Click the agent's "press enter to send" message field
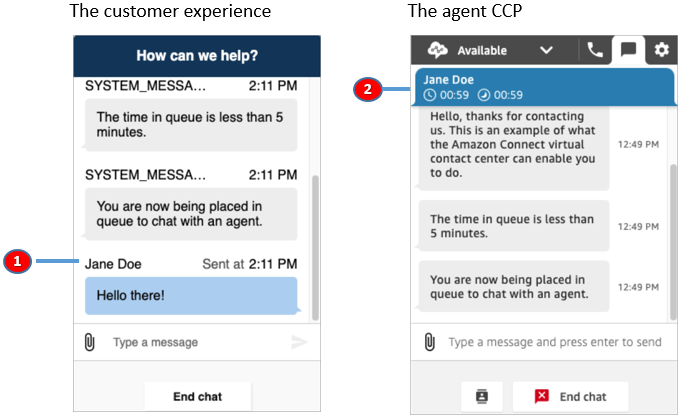The height and width of the screenshot is (416, 683). tap(554, 342)
